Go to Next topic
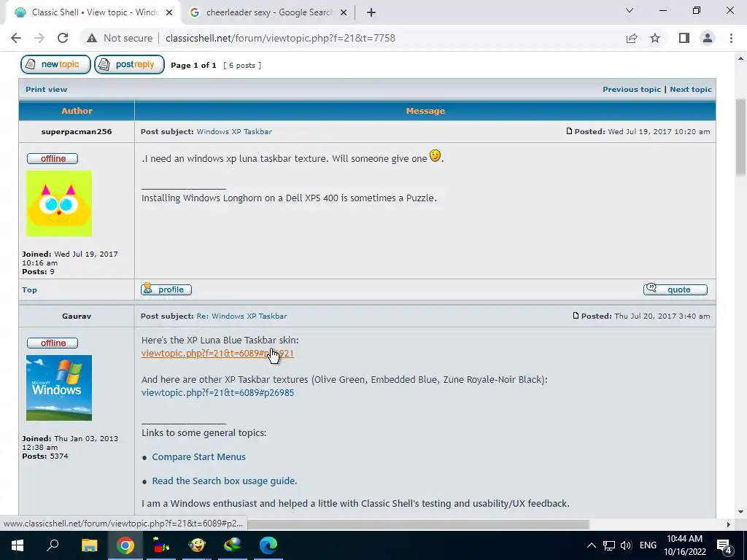 [x=690, y=89]
